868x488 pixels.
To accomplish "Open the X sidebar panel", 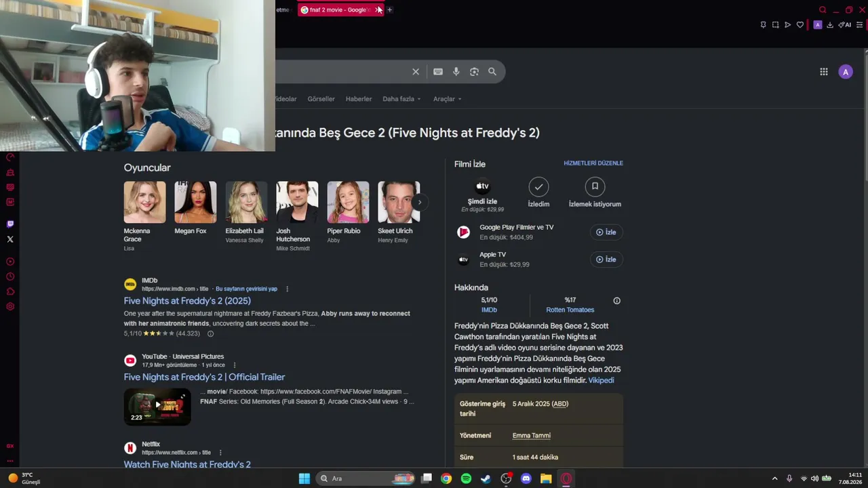I will tap(10, 239).
